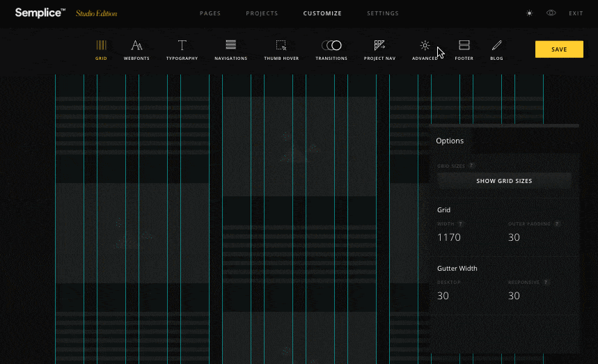Toggle the day/night mode sun icon
This screenshot has height=364, width=598.
click(529, 13)
